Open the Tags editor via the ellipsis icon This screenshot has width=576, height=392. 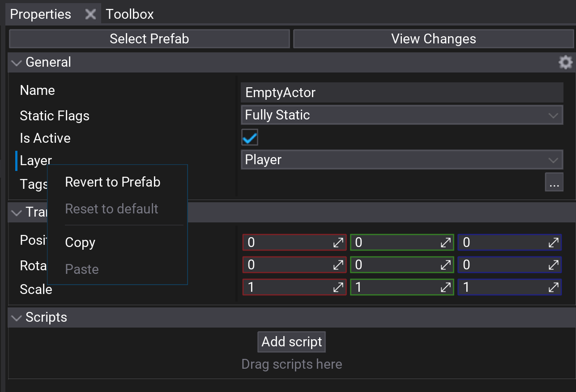(555, 182)
